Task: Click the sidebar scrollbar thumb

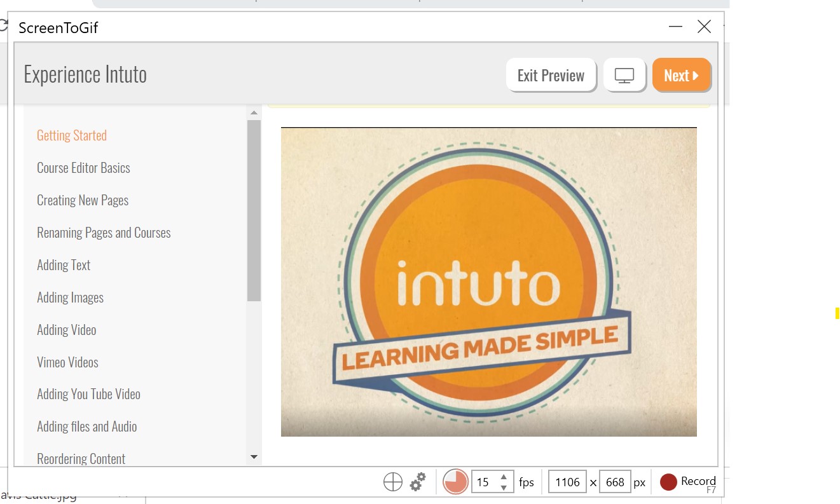Action: (254, 210)
